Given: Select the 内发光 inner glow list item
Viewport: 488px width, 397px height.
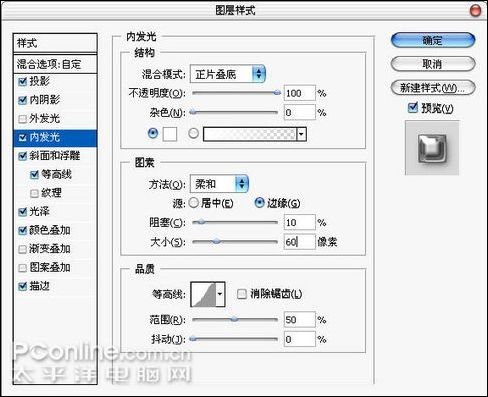Looking at the screenshot, I should [x=55, y=137].
